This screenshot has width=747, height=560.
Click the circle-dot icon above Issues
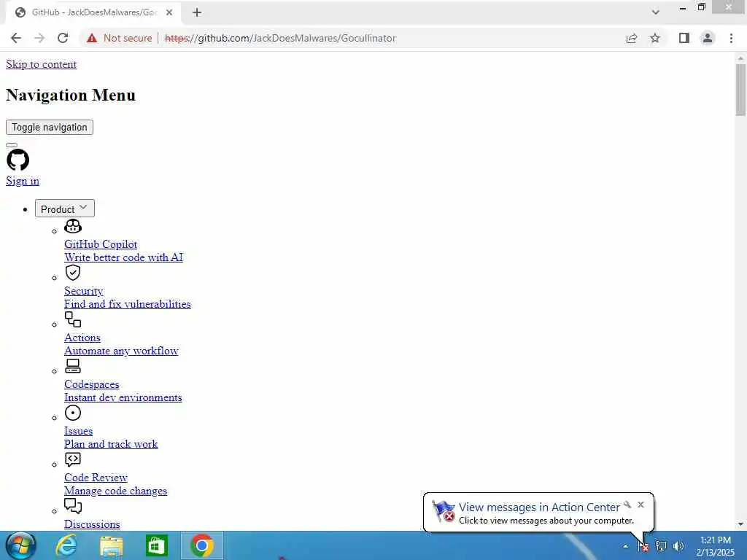(x=73, y=413)
